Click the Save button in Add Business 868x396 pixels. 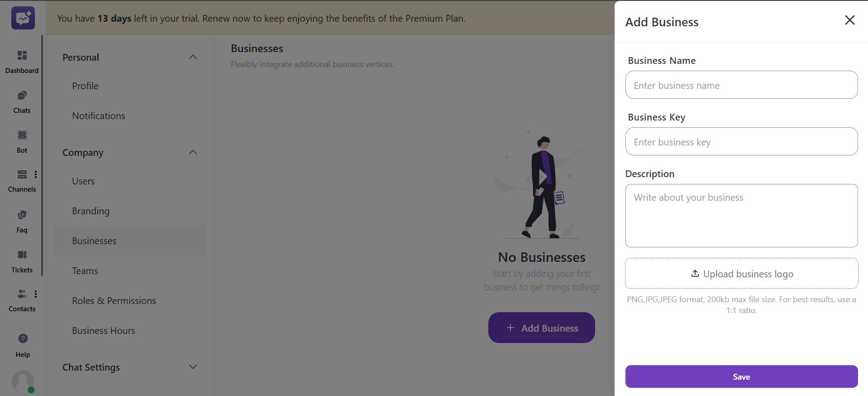tap(741, 377)
